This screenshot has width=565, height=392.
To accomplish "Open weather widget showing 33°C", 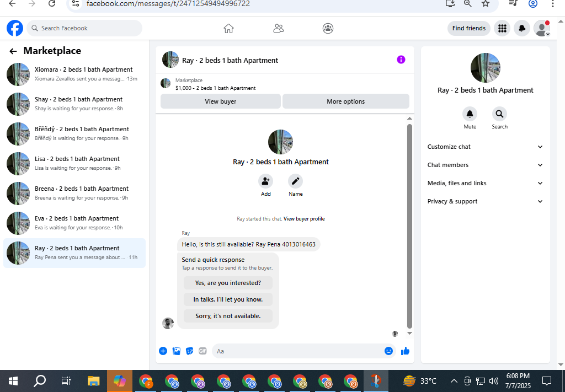I will click(420, 381).
